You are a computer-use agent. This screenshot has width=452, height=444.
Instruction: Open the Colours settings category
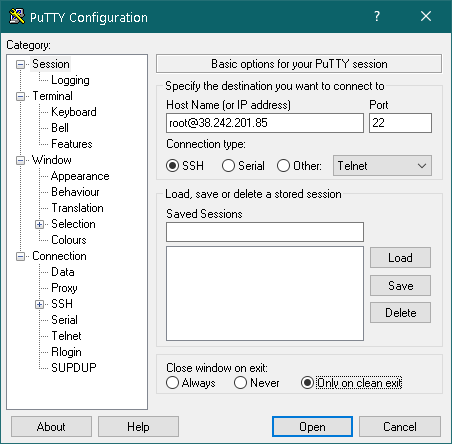(69, 240)
